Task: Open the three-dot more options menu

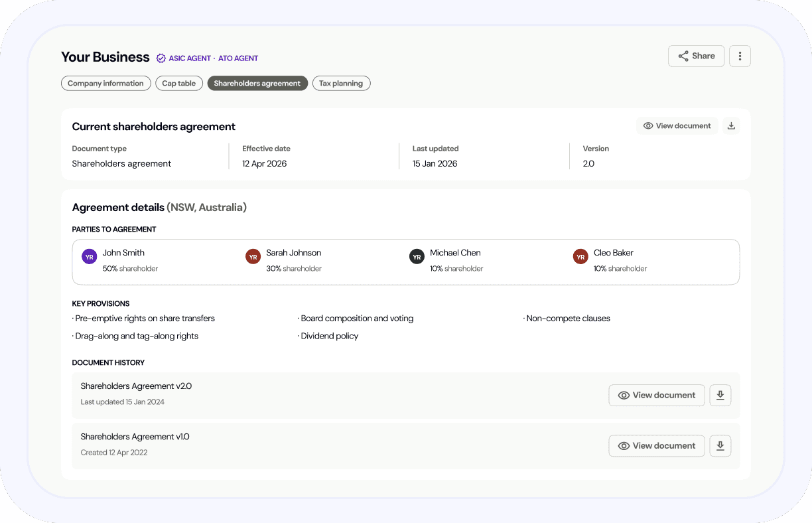Action: (x=740, y=56)
